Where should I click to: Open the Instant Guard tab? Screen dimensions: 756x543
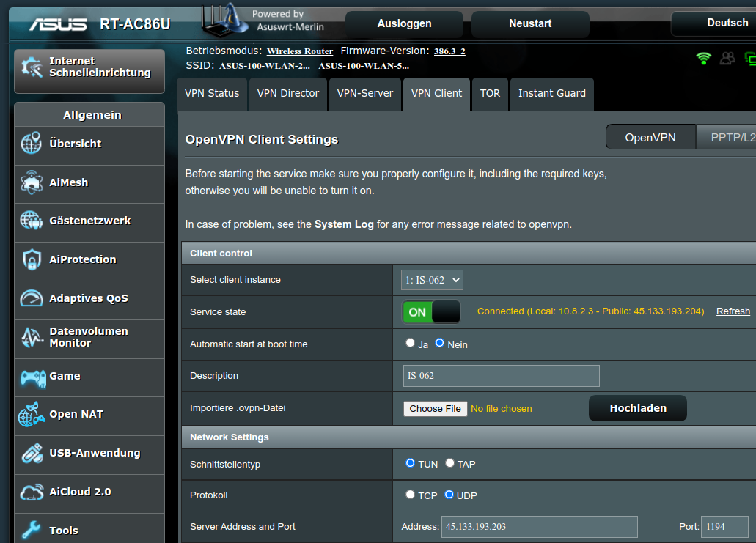click(552, 94)
